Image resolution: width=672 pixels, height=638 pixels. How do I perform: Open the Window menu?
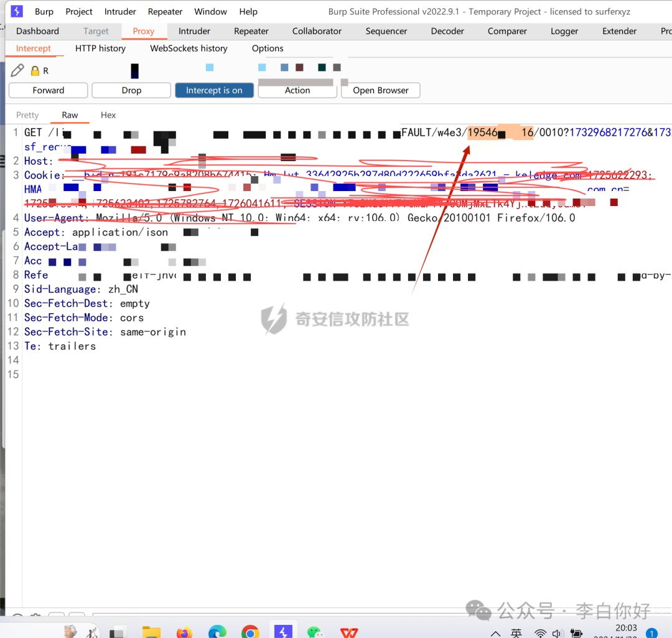pyautogui.click(x=210, y=12)
